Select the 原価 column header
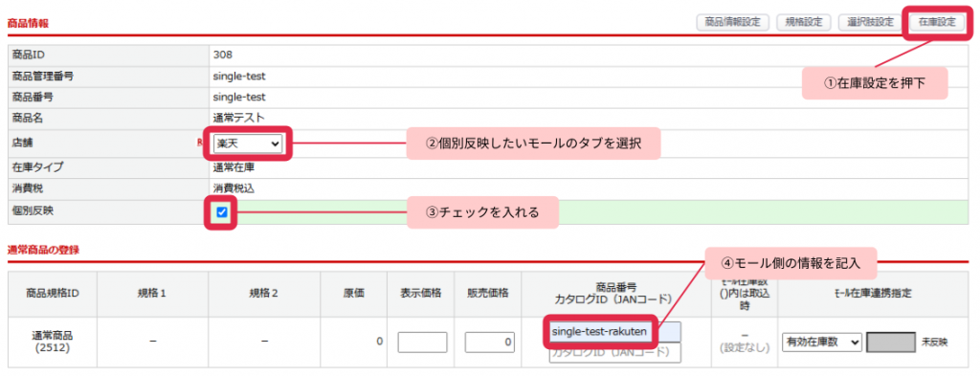 tap(354, 293)
